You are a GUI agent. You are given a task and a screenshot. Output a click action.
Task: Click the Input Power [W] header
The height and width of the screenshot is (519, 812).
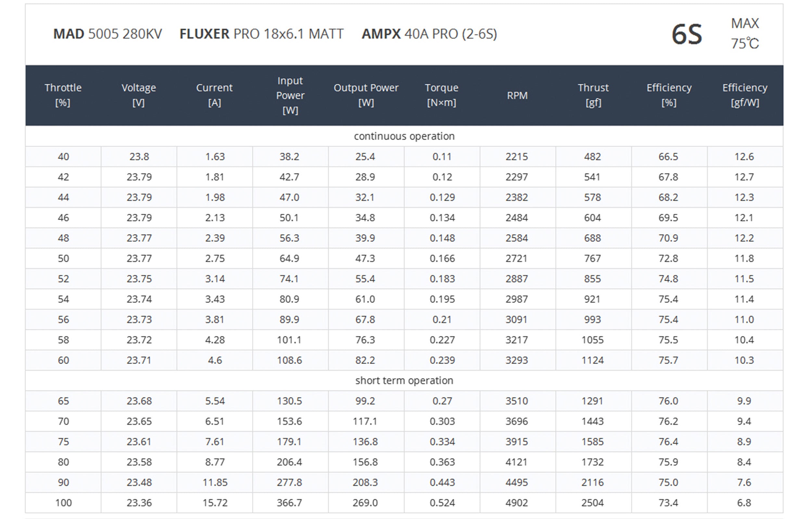pyautogui.click(x=290, y=95)
